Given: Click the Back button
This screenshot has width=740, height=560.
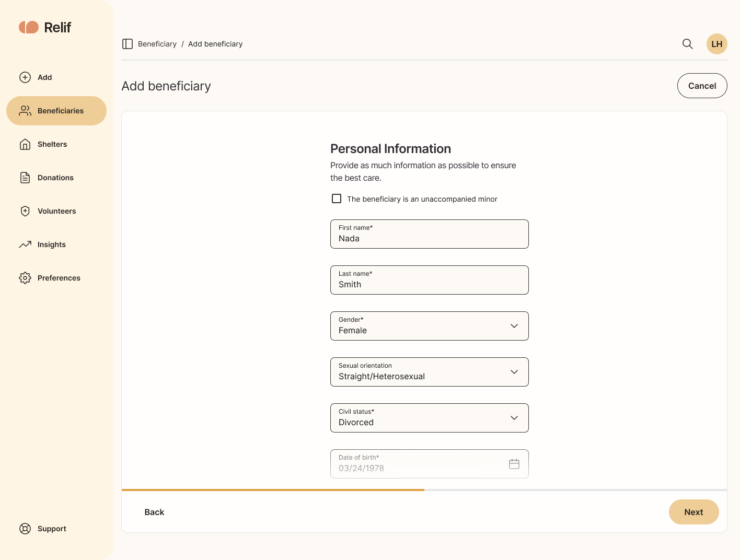Looking at the screenshot, I should coord(154,512).
